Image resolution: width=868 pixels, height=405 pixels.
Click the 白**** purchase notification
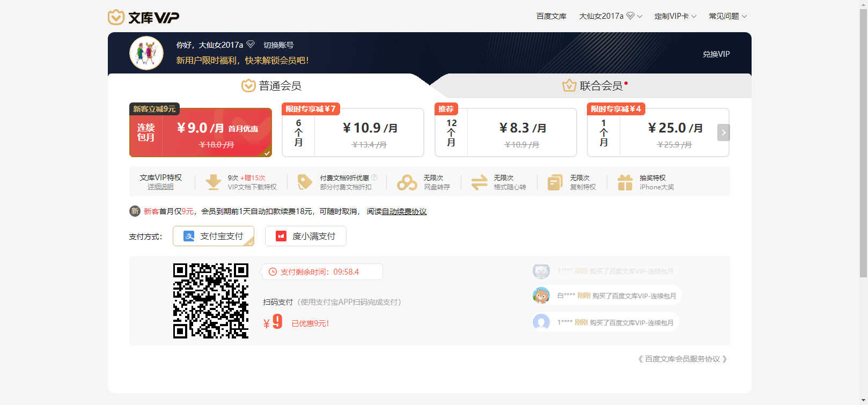pos(607,296)
